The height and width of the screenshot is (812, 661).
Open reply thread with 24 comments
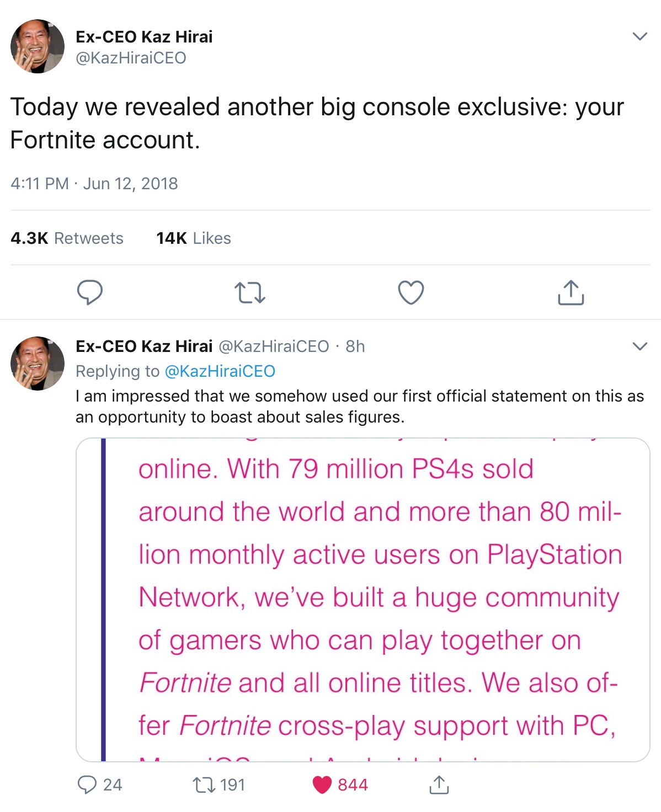[87, 784]
